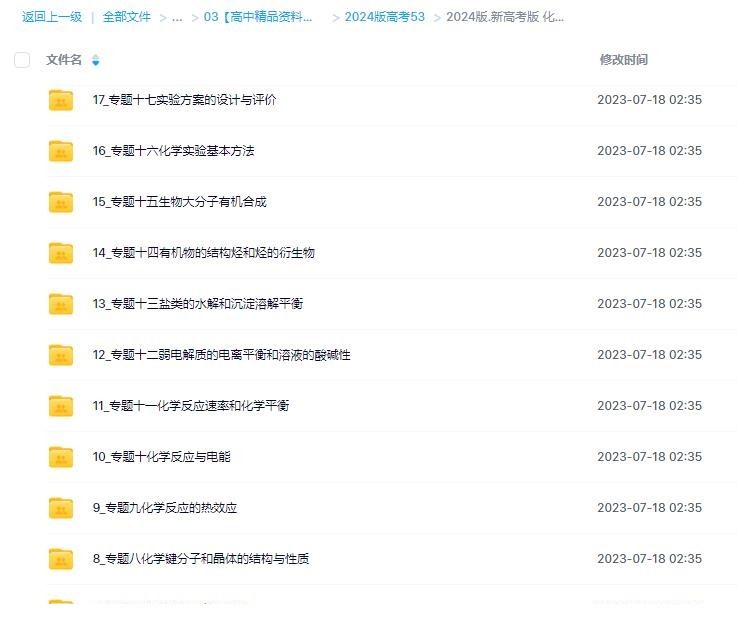Viewport: 738px width, 627px height.
Task: Open folder icon for 15_专题十五生物大分子有机合成
Action: tap(61, 202)
